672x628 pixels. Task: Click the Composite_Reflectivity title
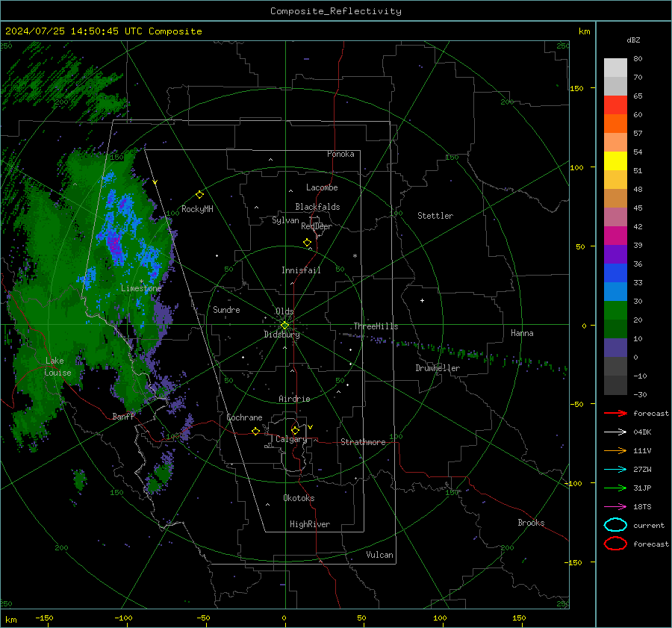[x=336, y=11]
